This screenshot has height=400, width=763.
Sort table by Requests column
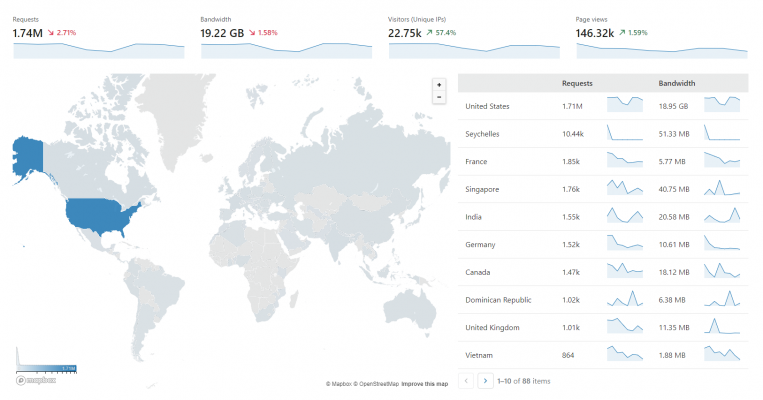(x=579, y=83)
